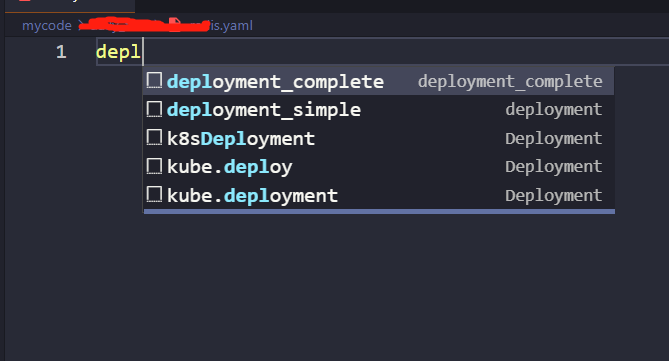Image resolution: width=669 pixels, height=361 pixels.
Task: Select the deployment_complete suggestion label
Action: [275, 82]
